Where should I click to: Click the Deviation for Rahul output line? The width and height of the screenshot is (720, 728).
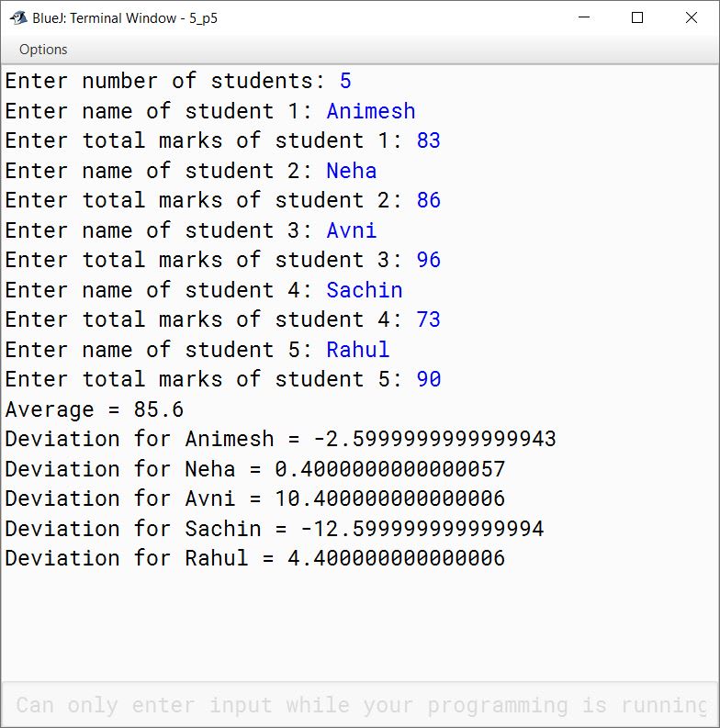pyautogui.click(x=255, y=558)
